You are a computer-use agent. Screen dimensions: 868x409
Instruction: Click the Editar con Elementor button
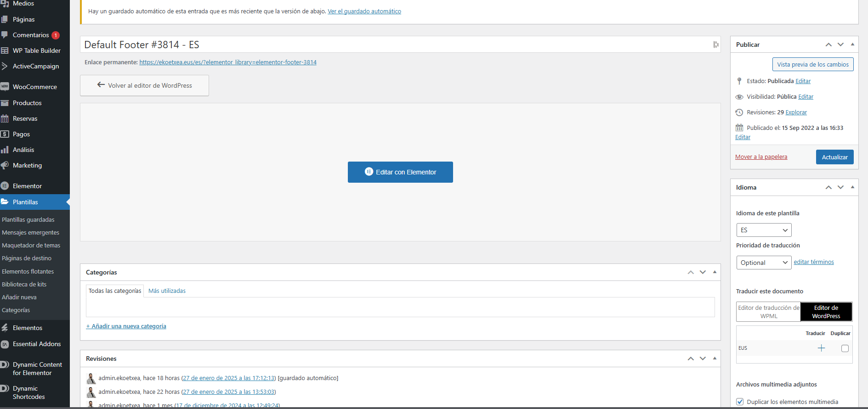400,172
